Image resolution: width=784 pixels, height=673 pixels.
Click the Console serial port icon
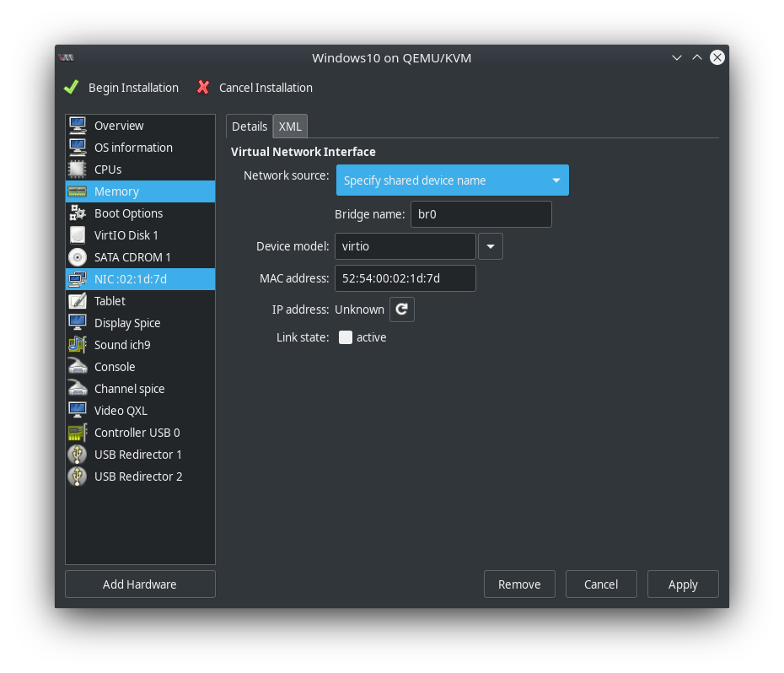(x=78, y=367)
